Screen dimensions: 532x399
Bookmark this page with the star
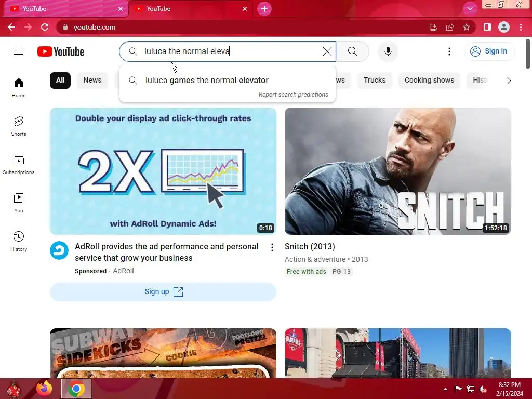[467, 27]
